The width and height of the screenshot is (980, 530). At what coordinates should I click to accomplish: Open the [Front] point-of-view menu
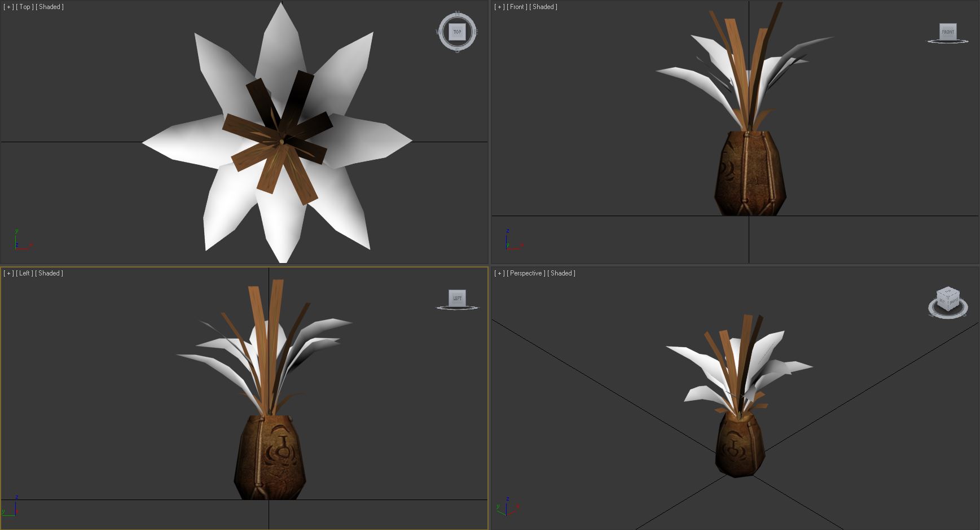click(x=517, y=7)
